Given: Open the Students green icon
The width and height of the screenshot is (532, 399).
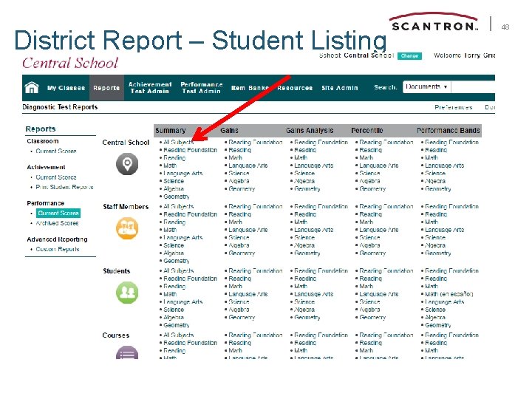Looking at the screenshot, I should point(127,293).
